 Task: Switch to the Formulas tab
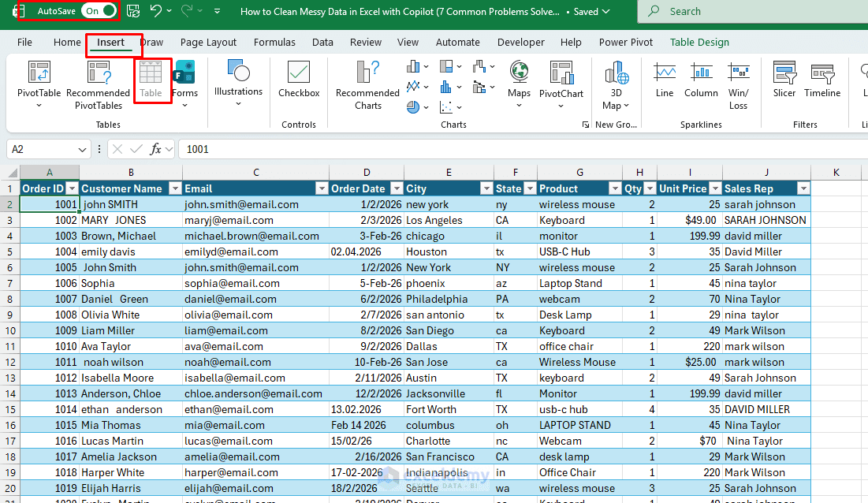pyautogui.click(x=274, y=42)
